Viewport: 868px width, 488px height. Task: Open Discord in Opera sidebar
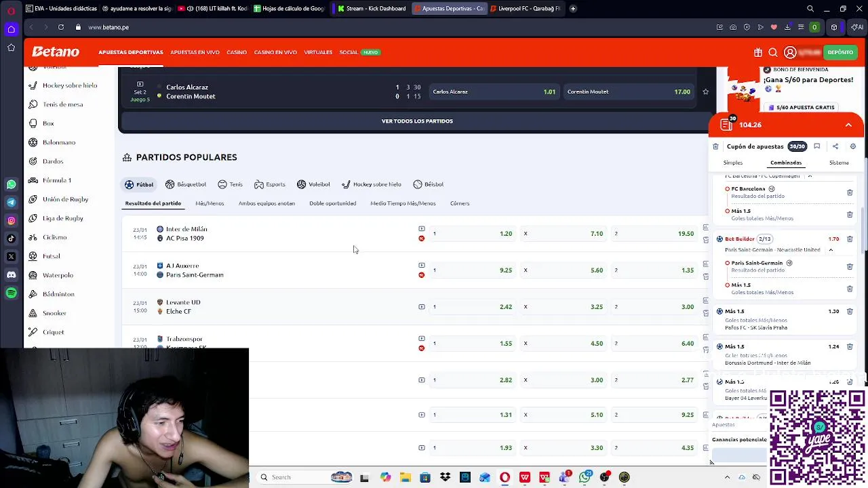[12, 274]
